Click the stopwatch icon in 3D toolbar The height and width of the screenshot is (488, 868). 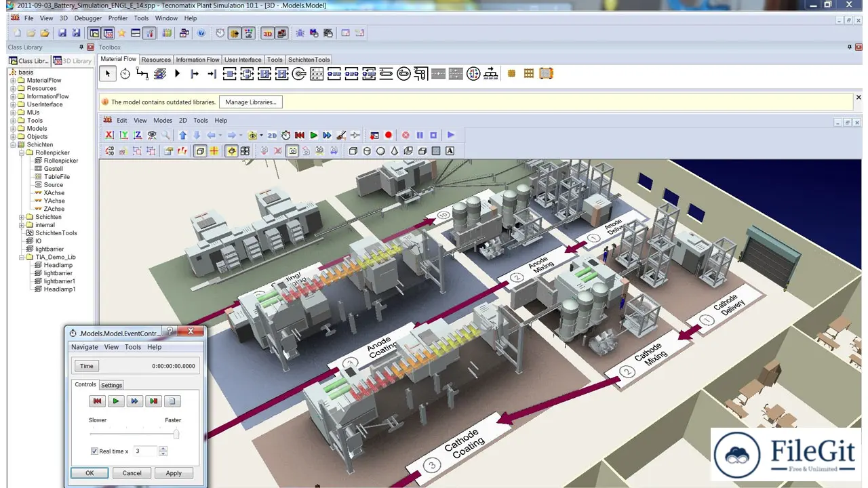click(286, 136)
